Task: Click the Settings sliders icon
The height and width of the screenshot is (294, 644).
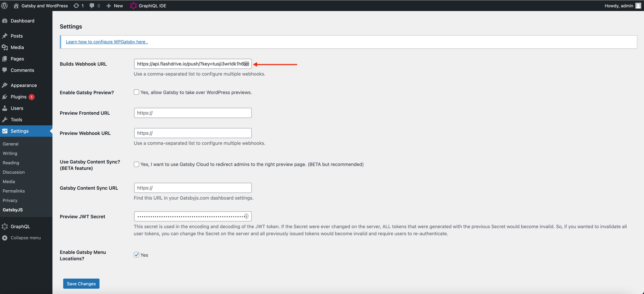Action: [5, 131]
